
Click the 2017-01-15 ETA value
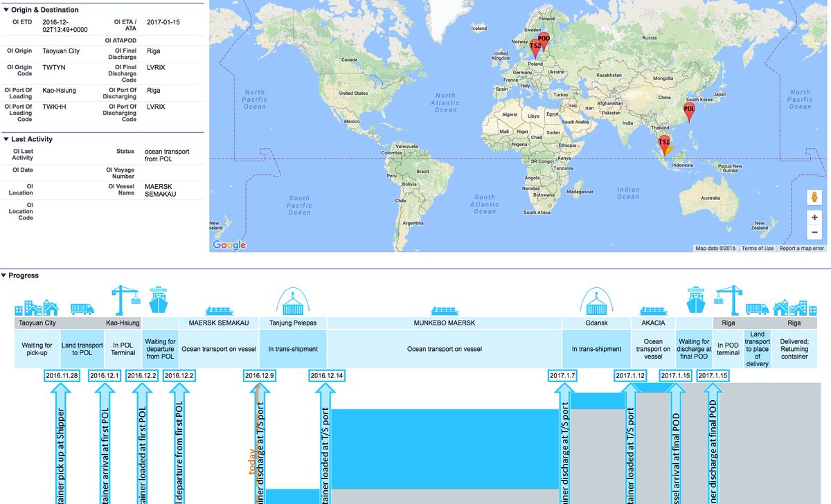click(x=163, y=22)
